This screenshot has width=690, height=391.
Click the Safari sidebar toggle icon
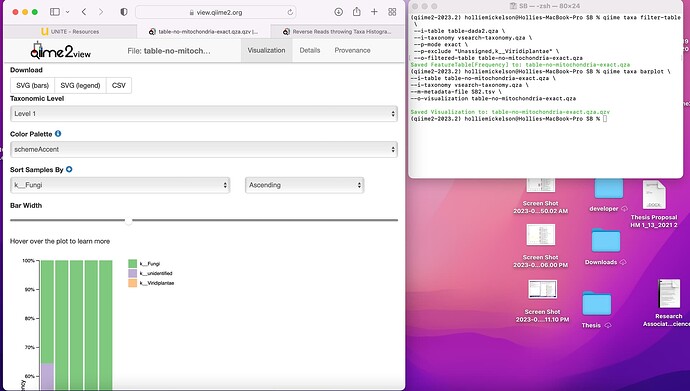(55, 12)
